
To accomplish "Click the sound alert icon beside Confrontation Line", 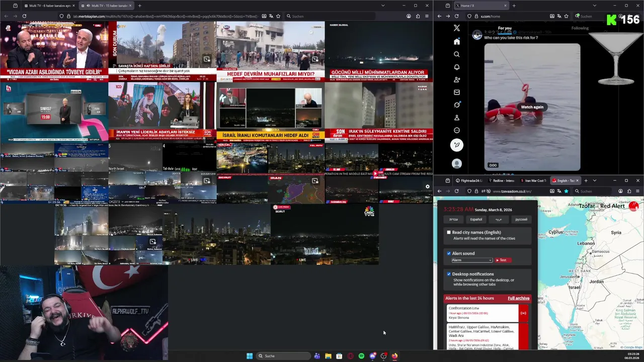I will coord(523,313).
